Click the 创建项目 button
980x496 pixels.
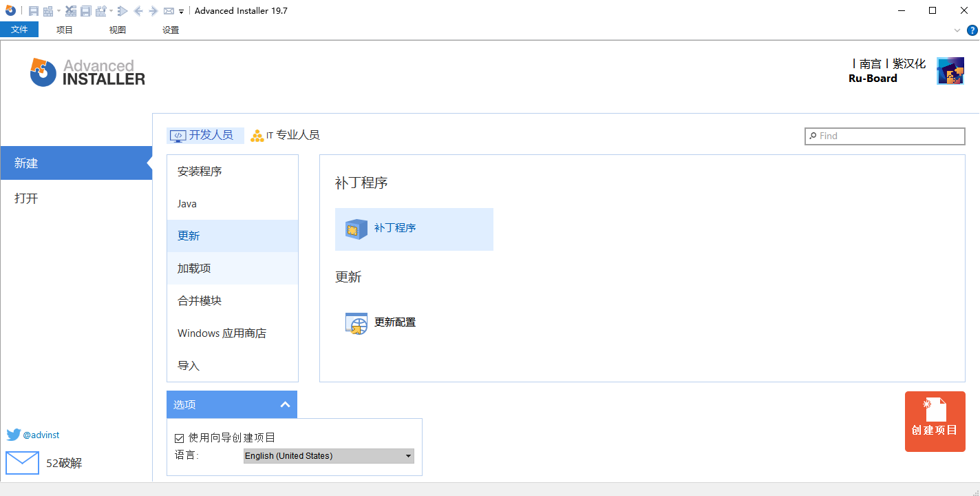click(935, 421)
